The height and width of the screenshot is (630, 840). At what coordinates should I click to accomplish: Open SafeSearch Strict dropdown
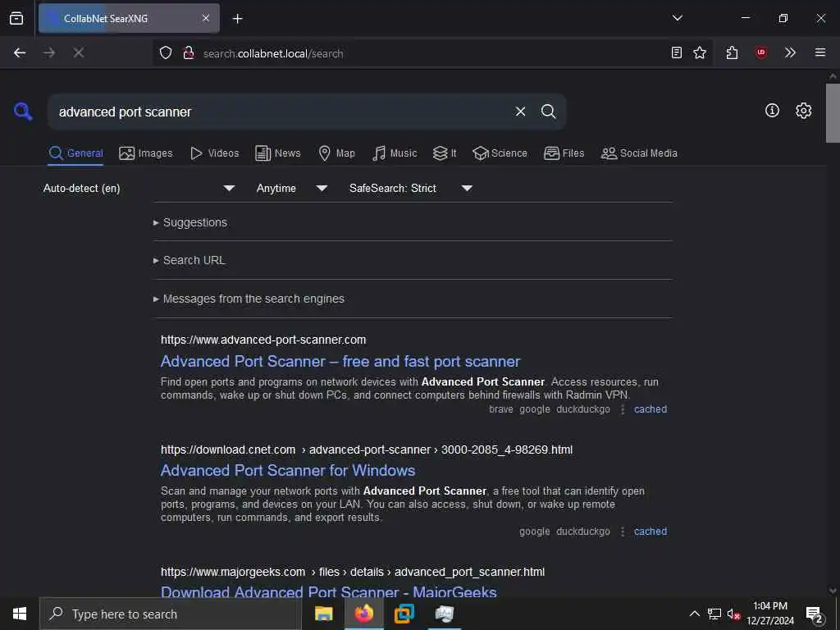pos(410,188)
